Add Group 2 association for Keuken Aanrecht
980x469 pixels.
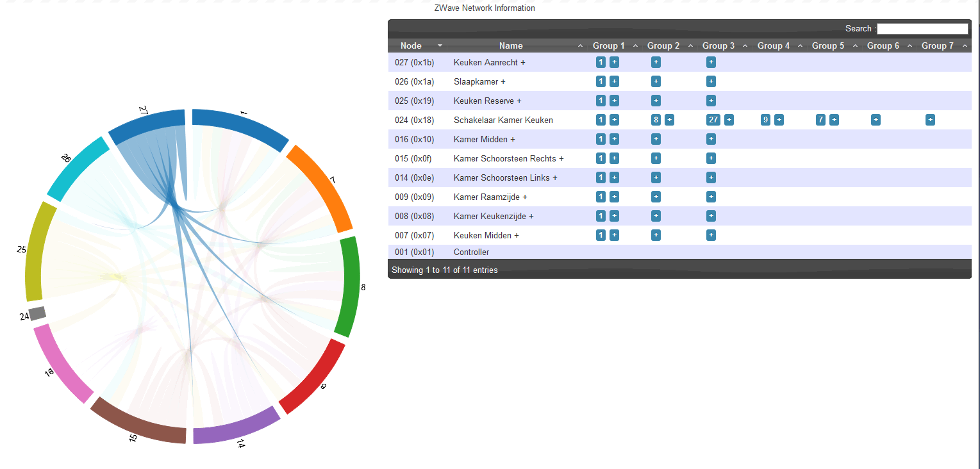656,62
